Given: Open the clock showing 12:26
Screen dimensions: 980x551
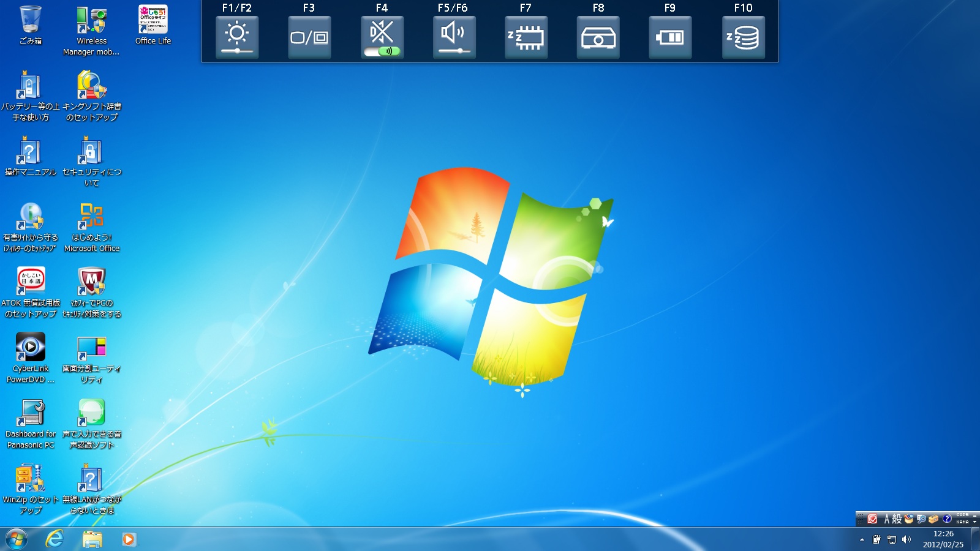Looking at the screenshot, I should point(943,539).
